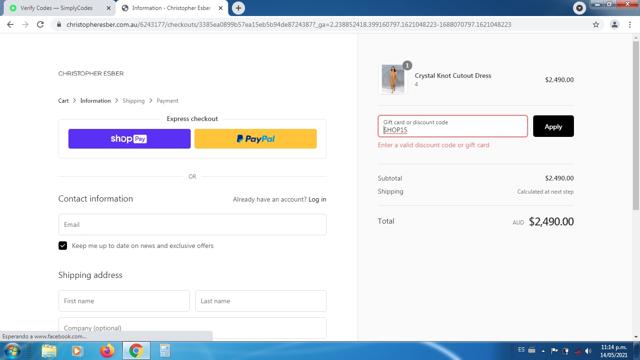
Task: Reload the checkout page
Action: (x=40, y=24)
